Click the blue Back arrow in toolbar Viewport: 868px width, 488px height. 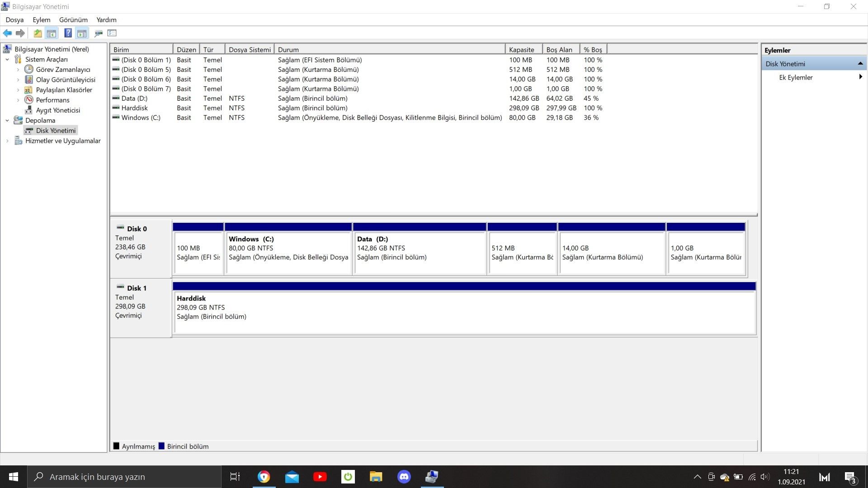click(7, 33)
